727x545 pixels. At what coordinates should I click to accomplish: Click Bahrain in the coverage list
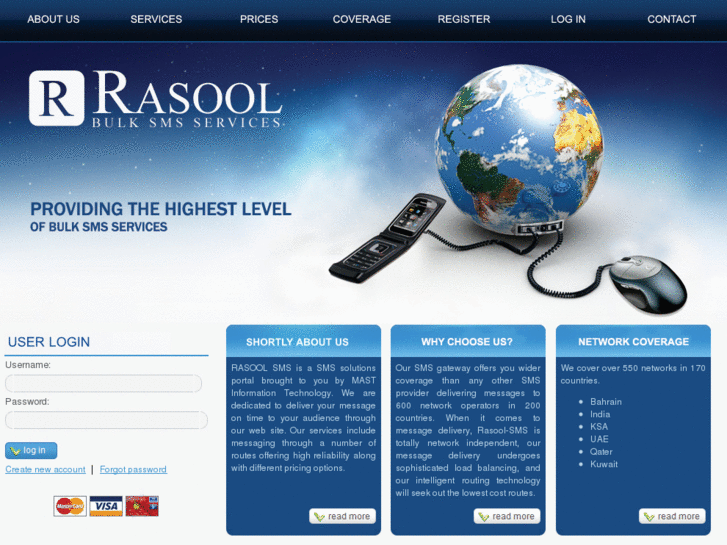click(x=606, y=402)
